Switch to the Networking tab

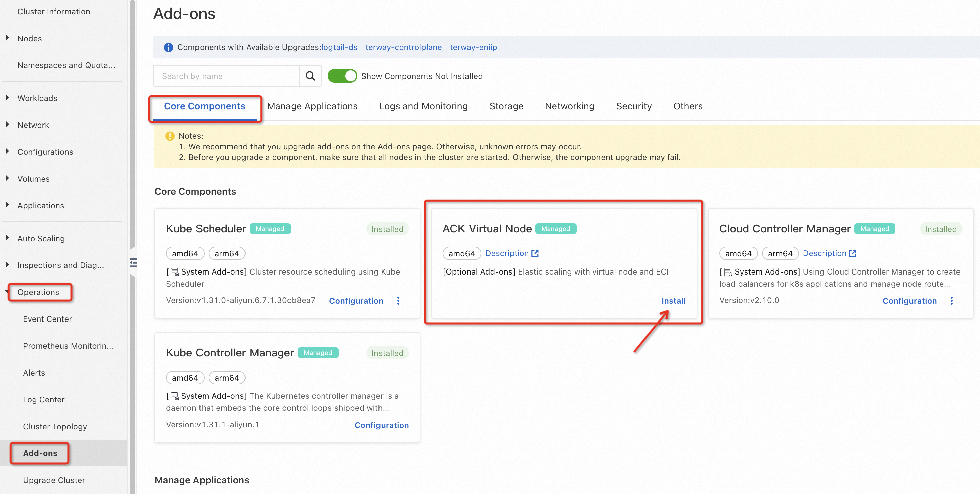(x=570, y=106)
